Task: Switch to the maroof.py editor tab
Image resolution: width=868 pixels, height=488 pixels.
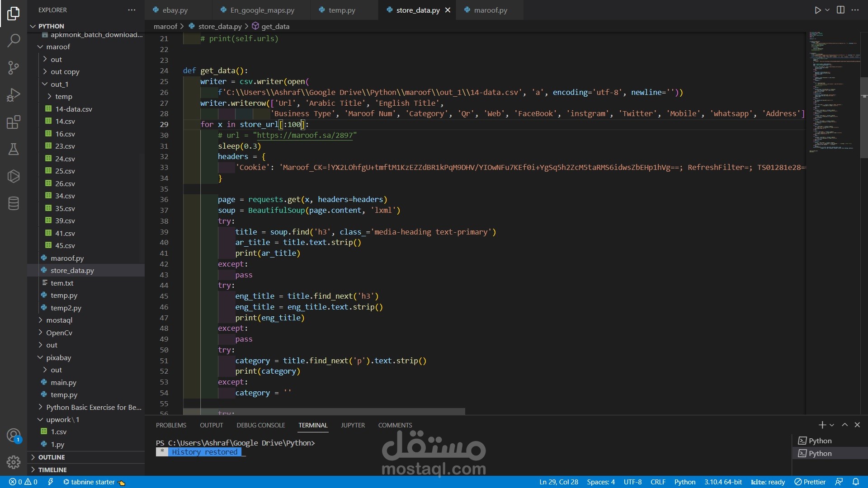Action: [x=490, y=10]
